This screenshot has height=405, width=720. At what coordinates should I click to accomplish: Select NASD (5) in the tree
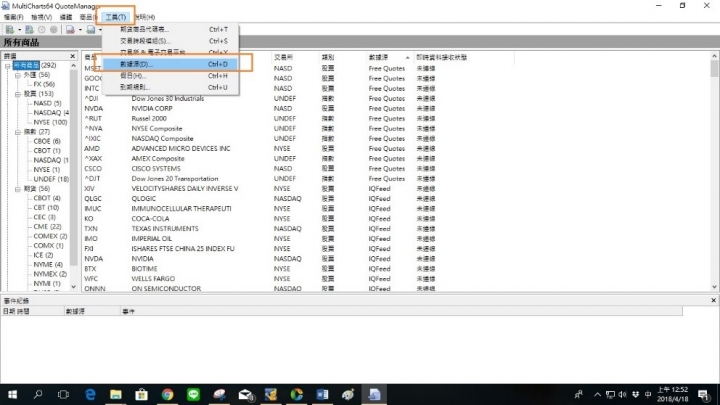pos(47,103)
